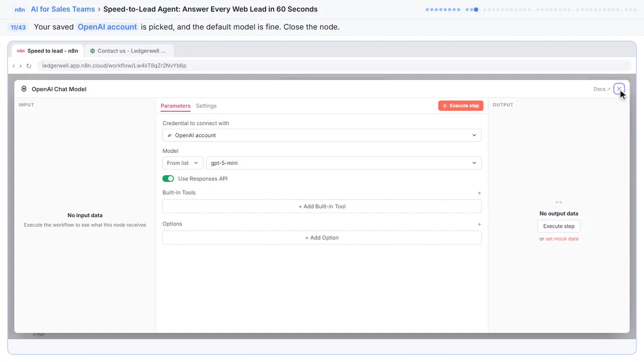
Task: Switch to the Settings tab
Action: click(x=206, y=106)
